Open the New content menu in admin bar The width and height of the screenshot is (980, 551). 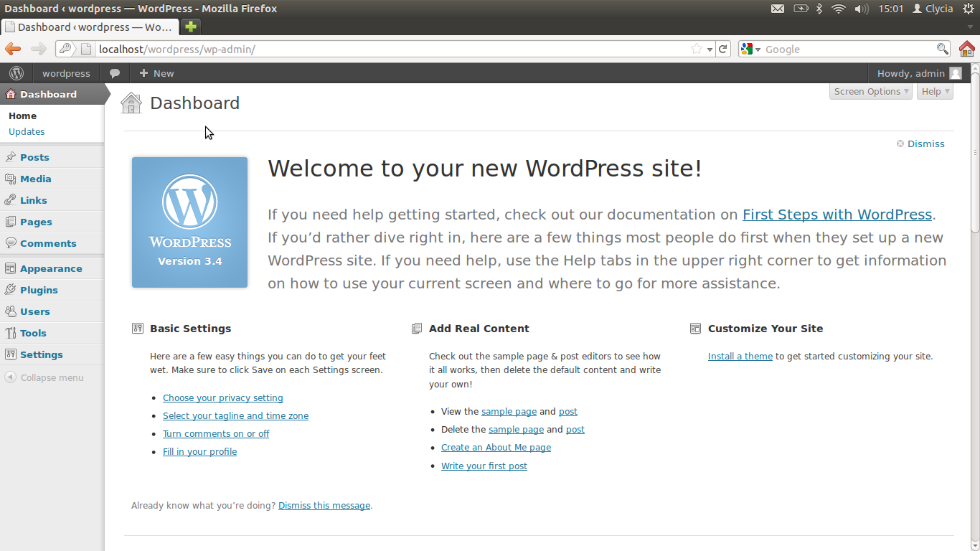click(x=156, y=73)
